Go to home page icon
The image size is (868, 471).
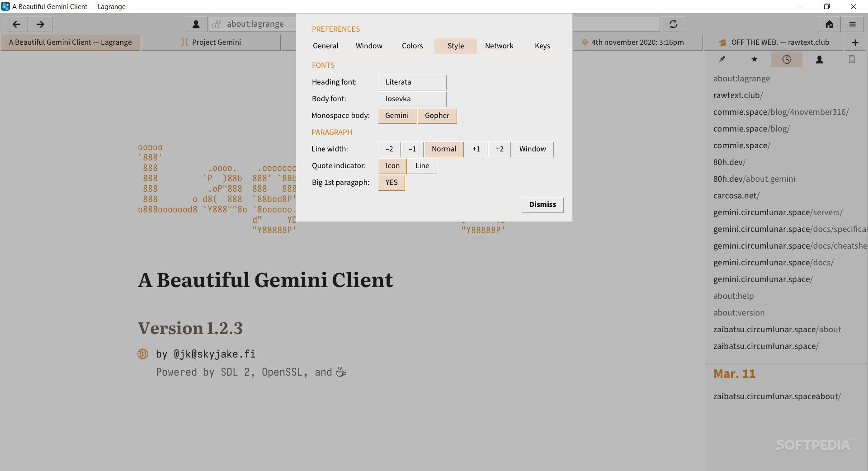coord(829,24)
